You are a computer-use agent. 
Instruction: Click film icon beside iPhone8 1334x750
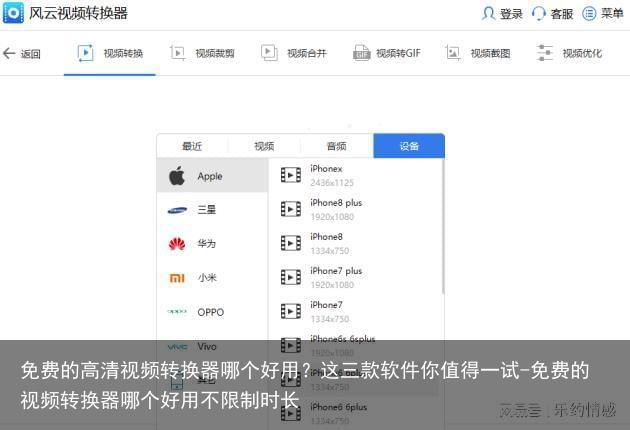(291, 243)
